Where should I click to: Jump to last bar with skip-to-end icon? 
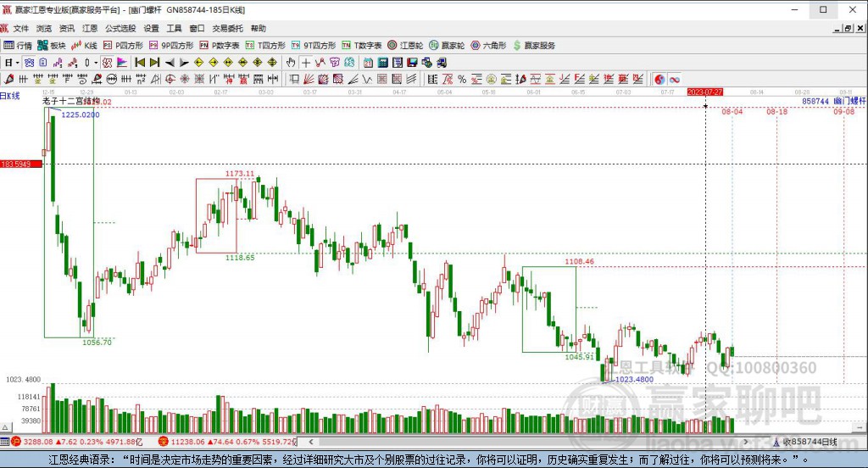click(x=155, y=63)
